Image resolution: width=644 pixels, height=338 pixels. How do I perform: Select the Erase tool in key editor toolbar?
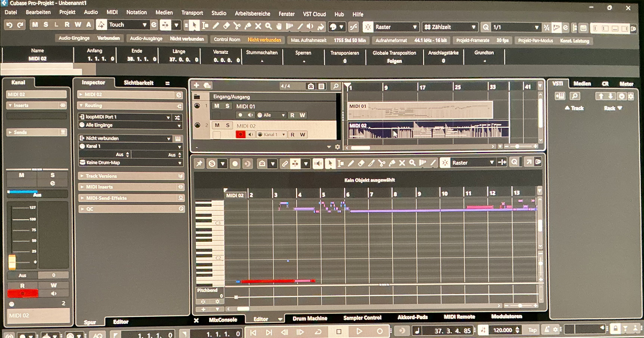click(361, 163)
